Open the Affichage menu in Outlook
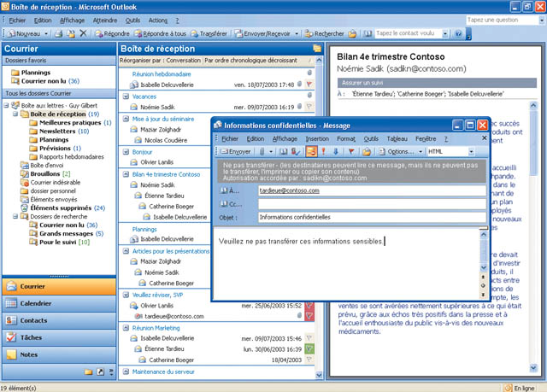 (72, 20)
